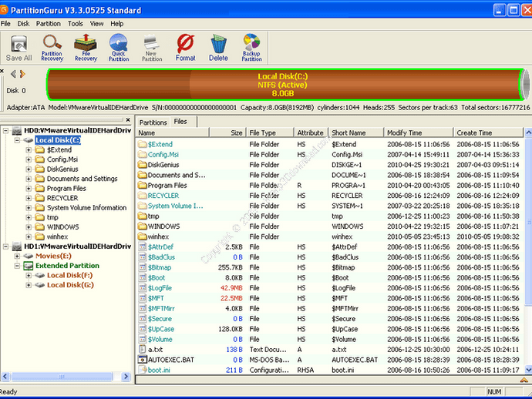This screenshot has height=399, width=532.
Task: Sort by Name column header
Action: pos(173,133)
